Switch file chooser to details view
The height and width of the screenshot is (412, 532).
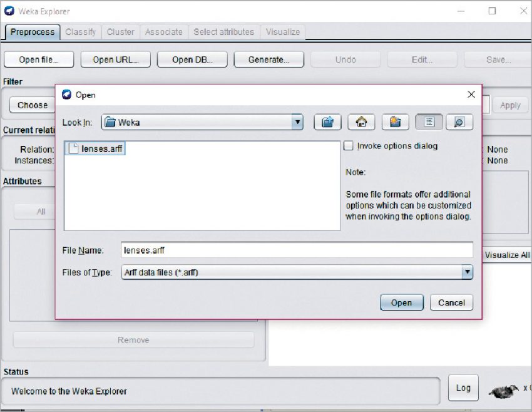pyautogui.click(x=459, y=121)
